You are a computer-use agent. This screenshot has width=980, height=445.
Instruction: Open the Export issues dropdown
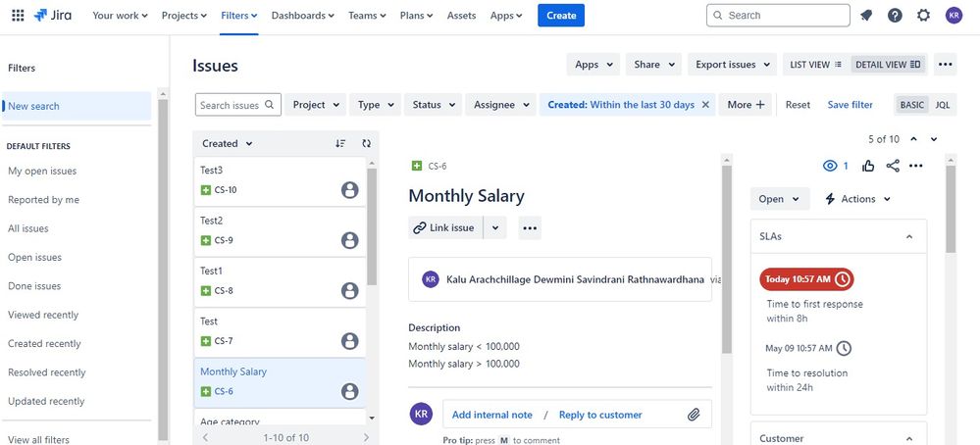(732, 65)
